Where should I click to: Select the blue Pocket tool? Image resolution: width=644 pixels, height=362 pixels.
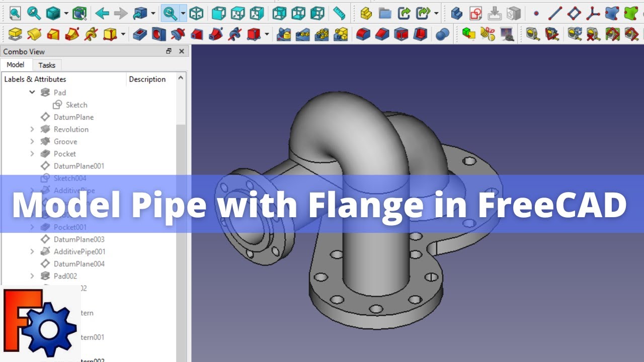tap(140, 34)
